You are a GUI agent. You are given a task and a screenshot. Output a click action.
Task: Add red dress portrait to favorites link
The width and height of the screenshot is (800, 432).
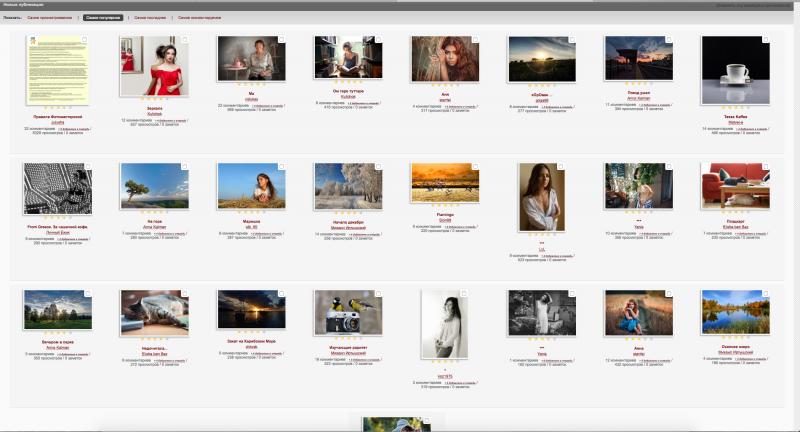click(171, 121)
